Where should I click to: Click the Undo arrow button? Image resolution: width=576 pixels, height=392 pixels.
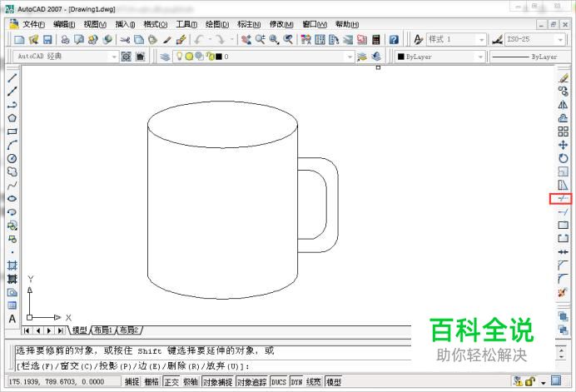(200, 39)
